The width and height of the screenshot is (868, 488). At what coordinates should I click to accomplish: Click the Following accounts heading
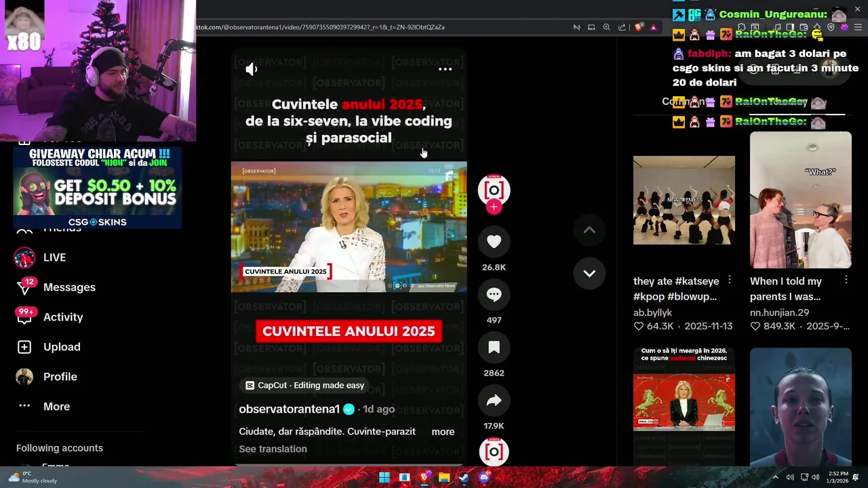coord(60,448)
